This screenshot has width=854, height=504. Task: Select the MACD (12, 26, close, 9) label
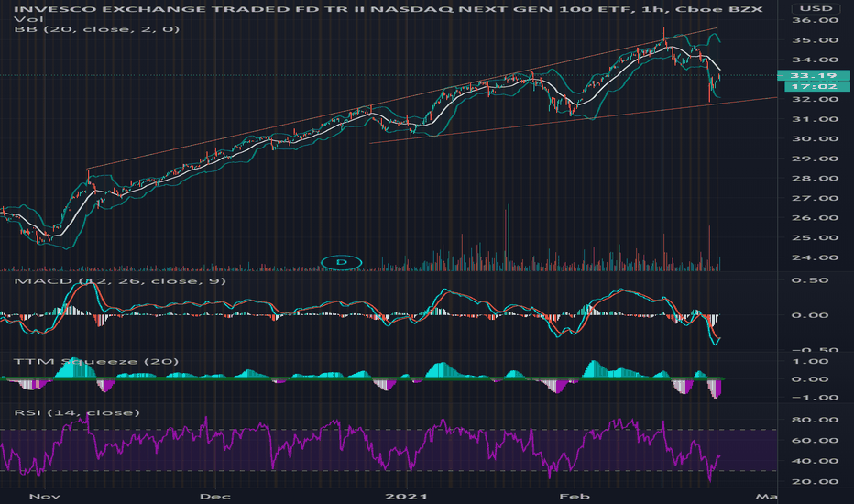pyautogui.click(x=120, y=281)
